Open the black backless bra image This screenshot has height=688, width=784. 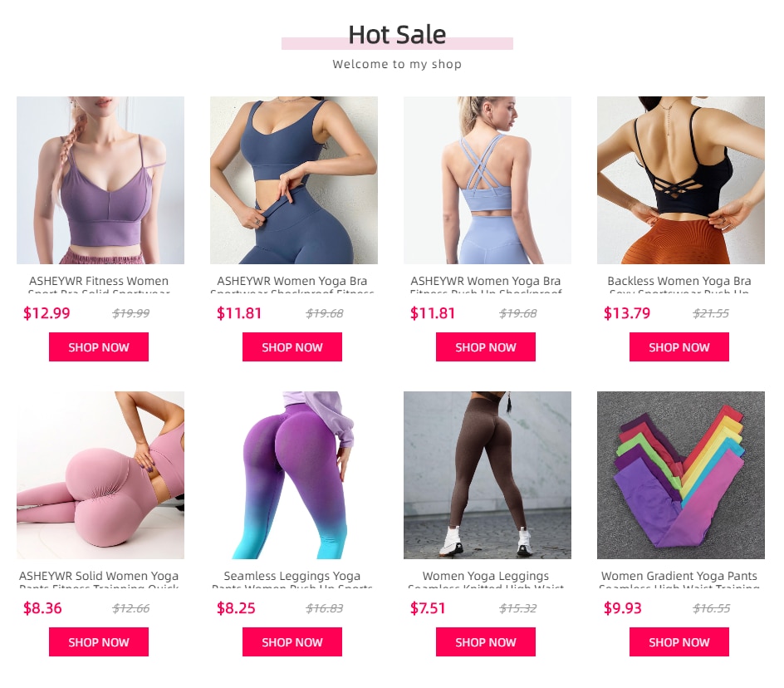[680, 180]
